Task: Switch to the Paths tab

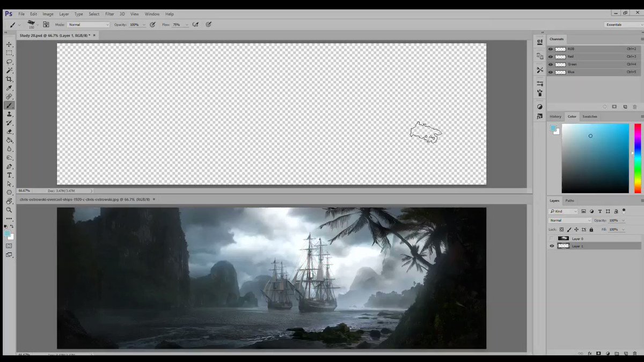Action: [x=569, y=201]
